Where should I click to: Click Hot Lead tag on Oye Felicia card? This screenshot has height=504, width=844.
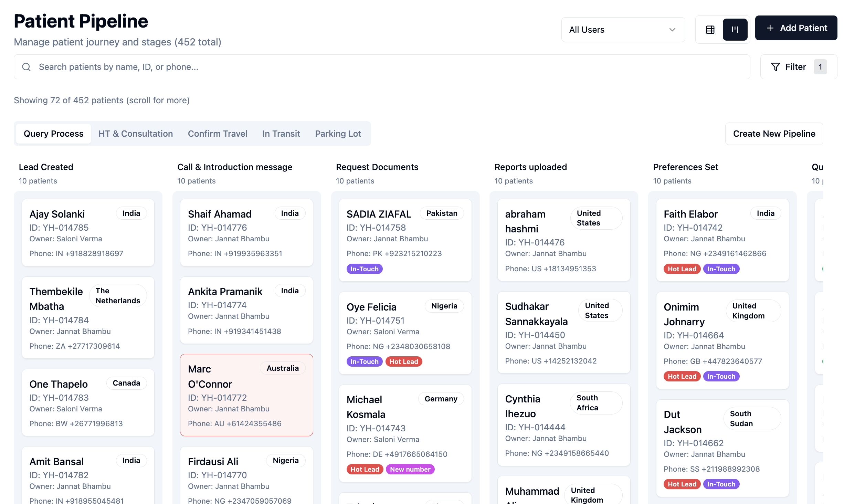404,361
